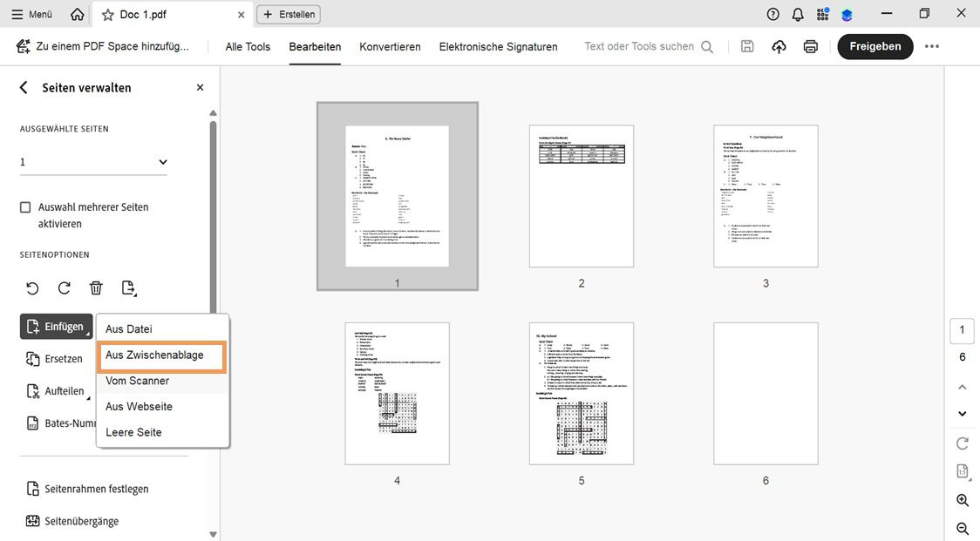The height and width of the screenshot is (541, 980).
Task: Click the Freigeben button
Action: click(x=875, y=46)
